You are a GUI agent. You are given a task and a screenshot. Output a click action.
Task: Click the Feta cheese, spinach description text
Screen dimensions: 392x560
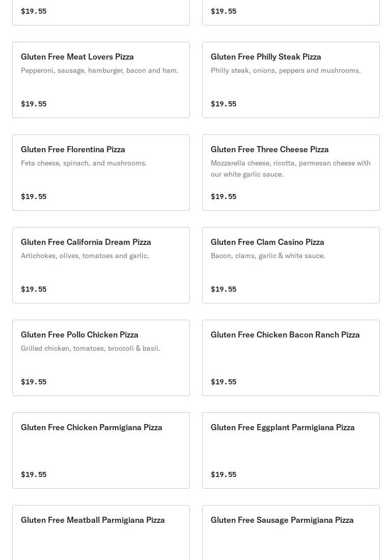84,163
